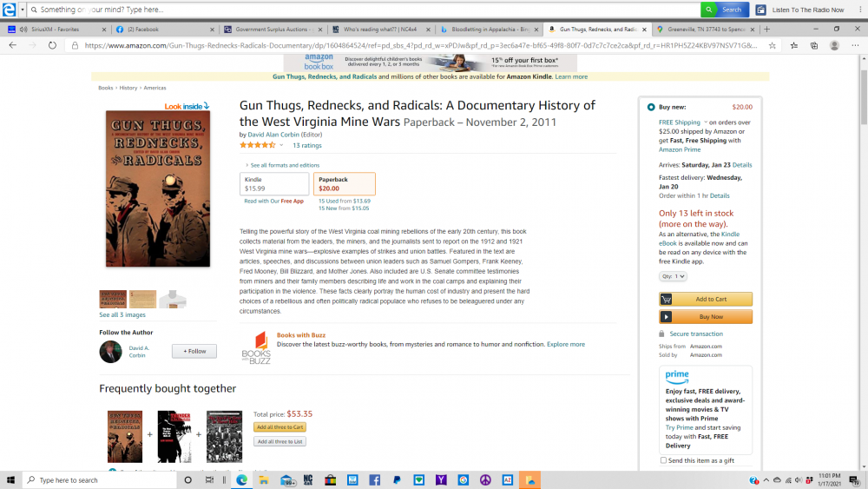The width and height of the screenshot is (868, 489).
Task: Open 15 New from $15.05 link
Action: (x=343, y=208)
